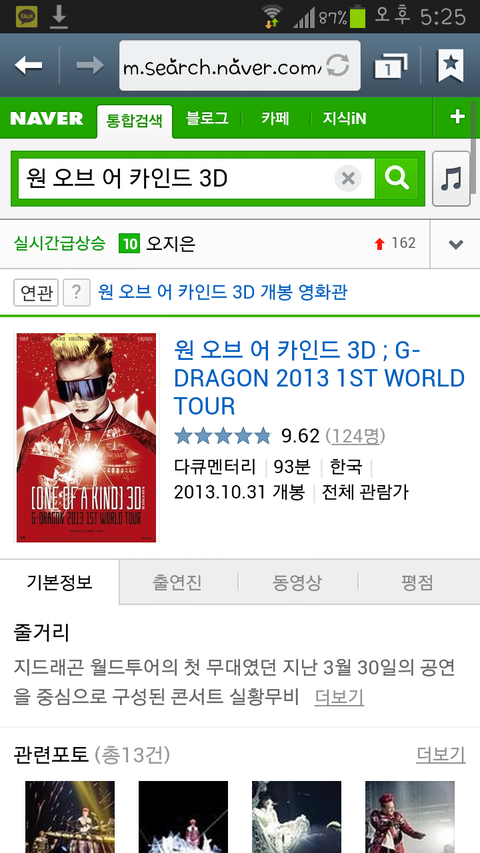
Task: Open related search 개봉 영화관 link
Action: tap(222, 293)
